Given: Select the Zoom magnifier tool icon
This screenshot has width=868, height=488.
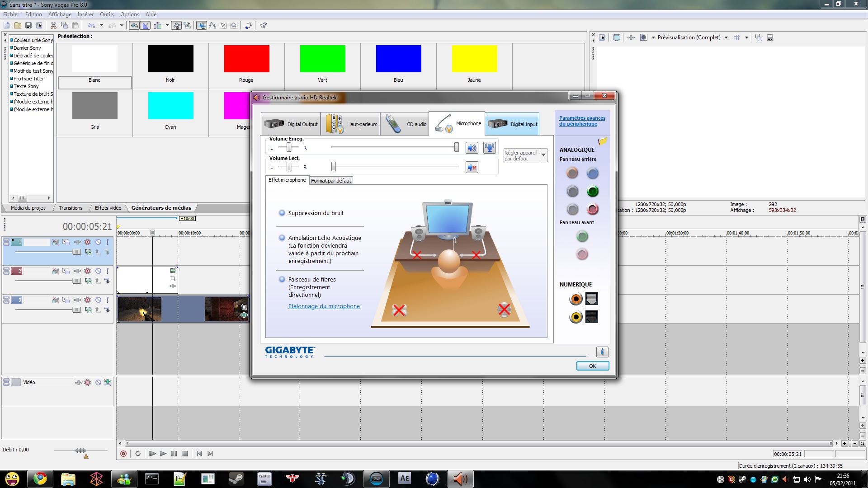Looking at the screenshot, I should coord(234,26).
